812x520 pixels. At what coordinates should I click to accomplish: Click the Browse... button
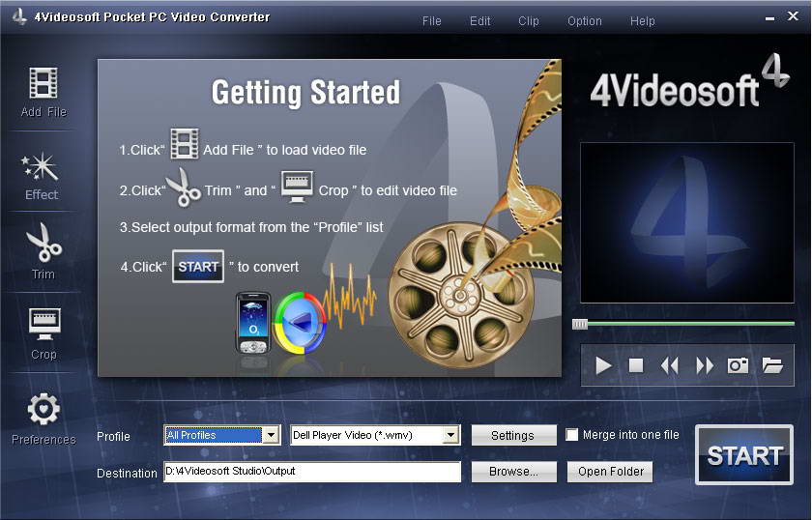(x=513, y=472)
